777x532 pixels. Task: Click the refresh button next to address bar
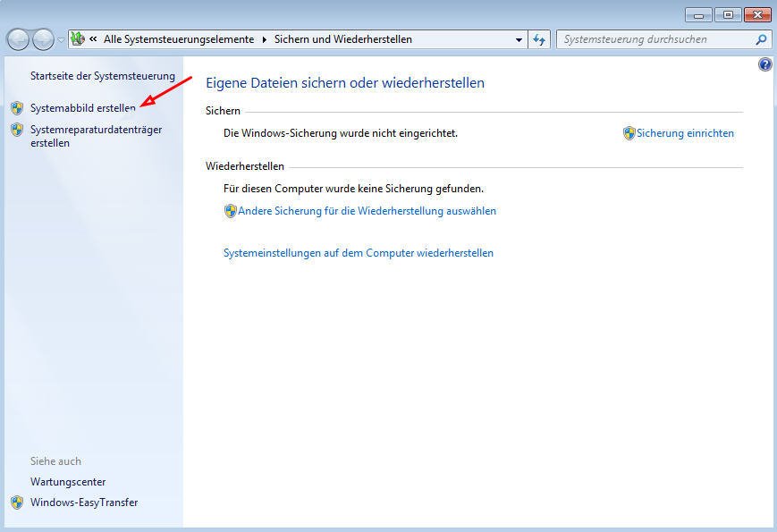click(539, 39)
